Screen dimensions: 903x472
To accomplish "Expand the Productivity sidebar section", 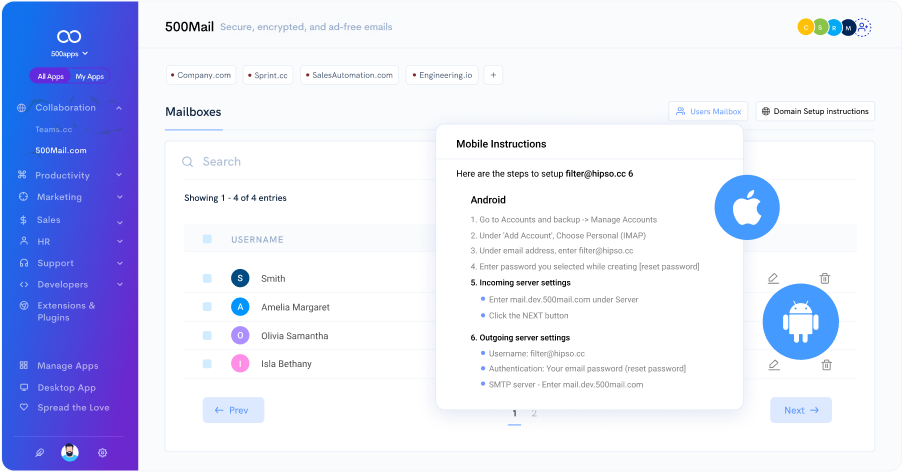I will (x=119, y=176).
